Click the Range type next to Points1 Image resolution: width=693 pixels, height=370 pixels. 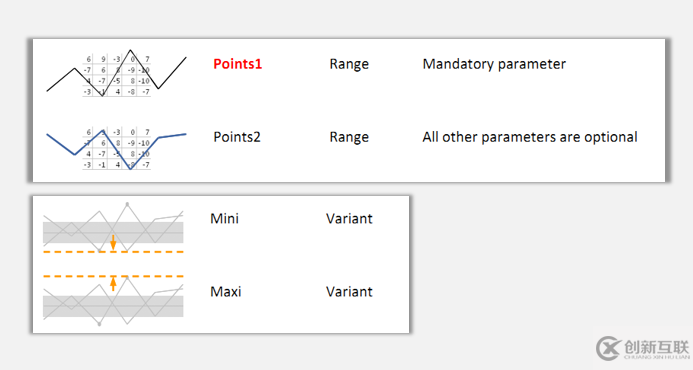pyautogui.click(x=349, y=65)
